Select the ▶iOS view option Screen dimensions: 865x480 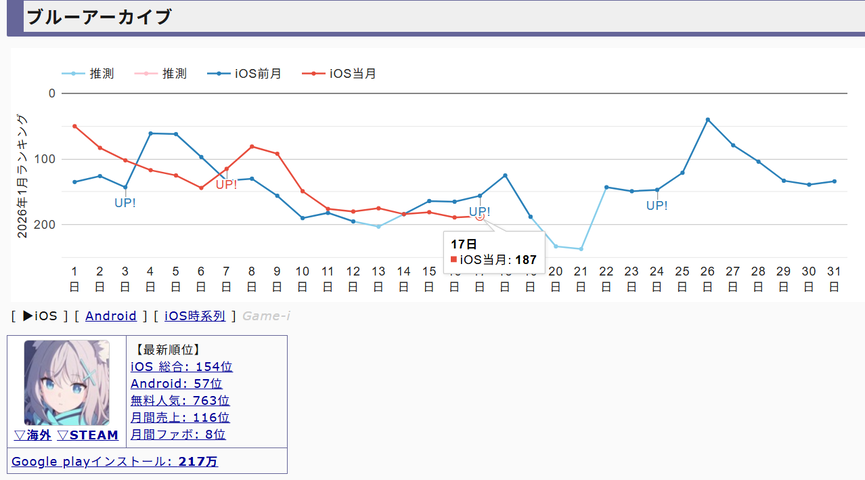tap(40, 316)
